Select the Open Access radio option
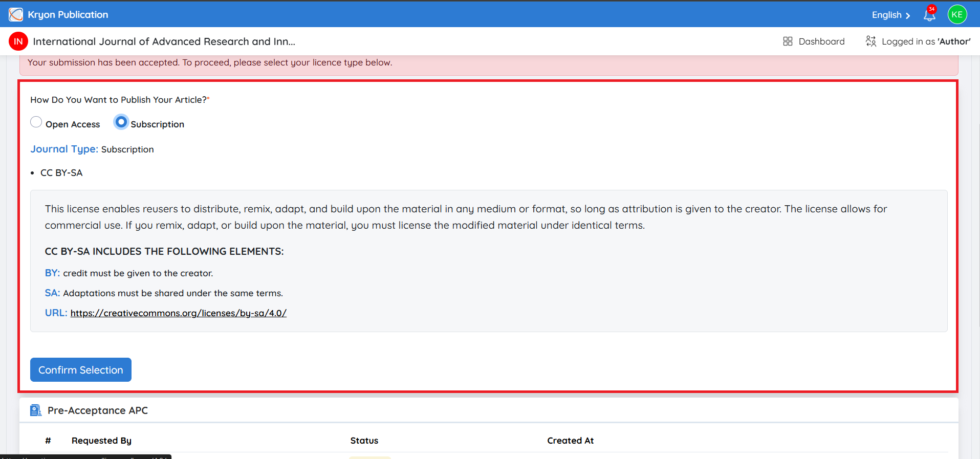The image size is (980, 459). tap(36, 122)
